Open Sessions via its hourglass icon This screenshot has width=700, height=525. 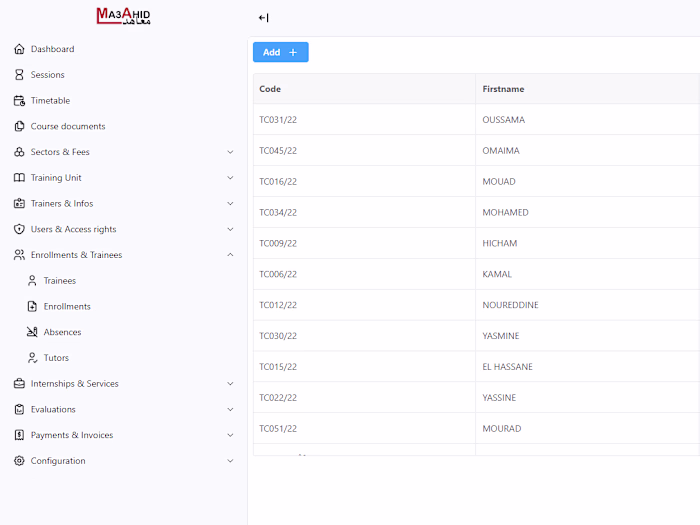point(19,75)
